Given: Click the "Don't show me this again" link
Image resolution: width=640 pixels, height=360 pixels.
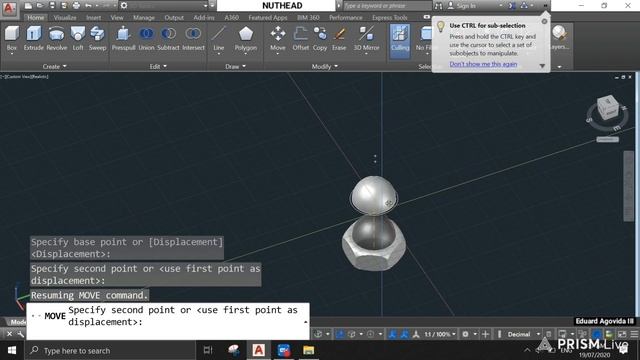Looking at the screenshot, I should [483, 64].
